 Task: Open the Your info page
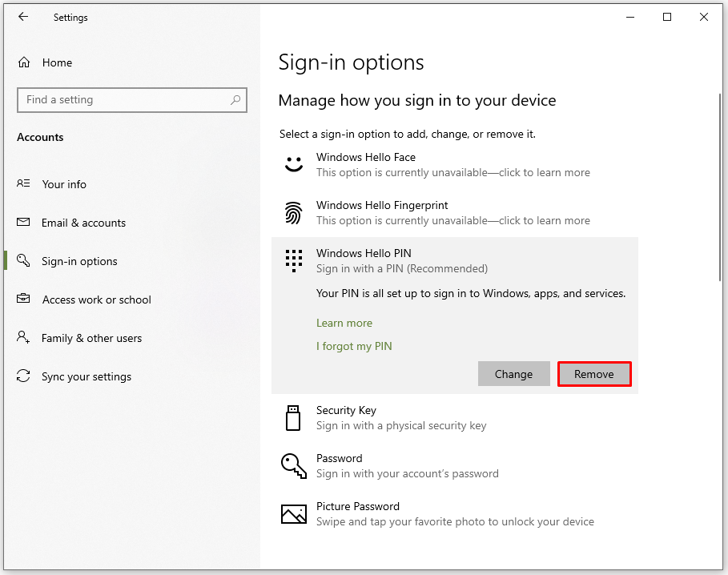64,184
